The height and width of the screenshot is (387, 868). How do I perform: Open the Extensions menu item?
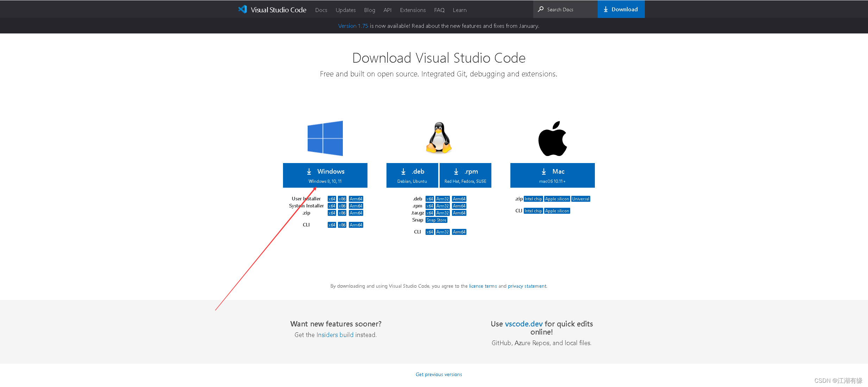(x=413, y=10)
